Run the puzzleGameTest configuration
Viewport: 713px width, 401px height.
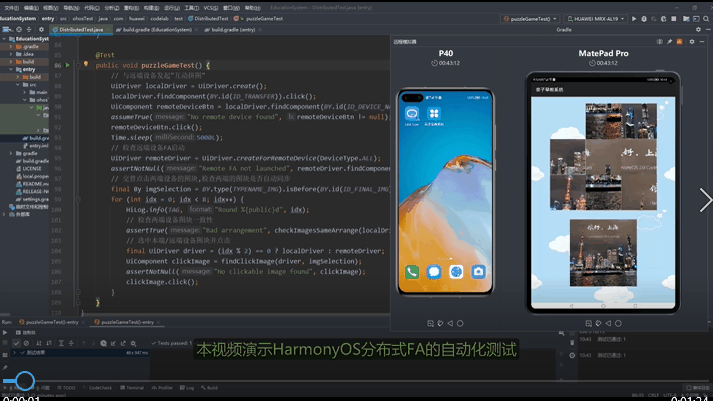click(x=634, y=19)
